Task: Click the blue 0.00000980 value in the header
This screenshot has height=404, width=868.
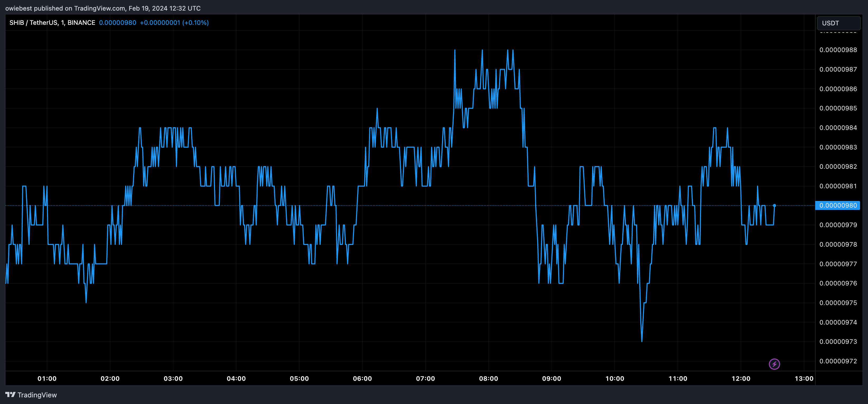Action: tap(118, 22)
